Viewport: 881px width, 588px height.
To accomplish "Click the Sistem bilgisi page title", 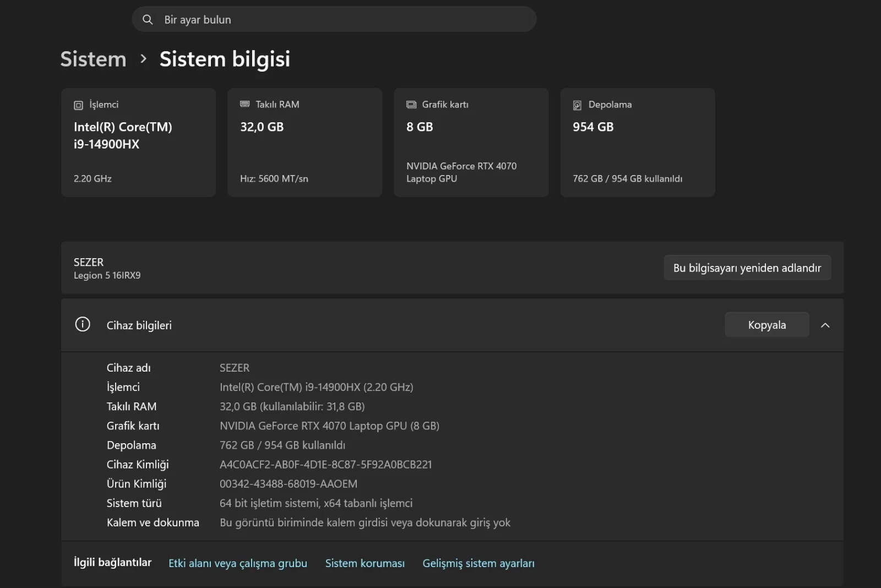I will (225, 59).
